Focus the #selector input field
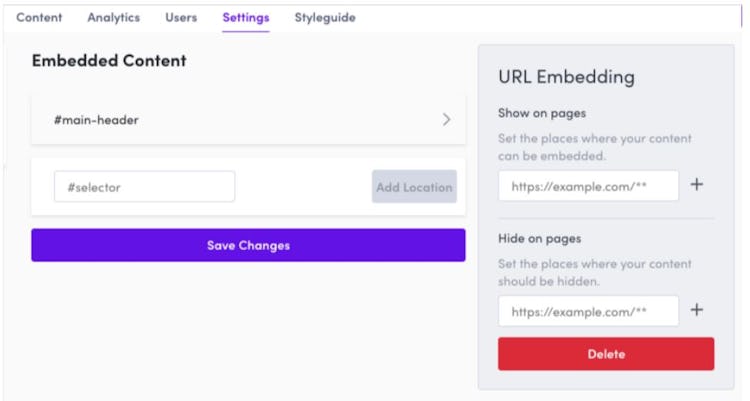 tap(144, 187)
